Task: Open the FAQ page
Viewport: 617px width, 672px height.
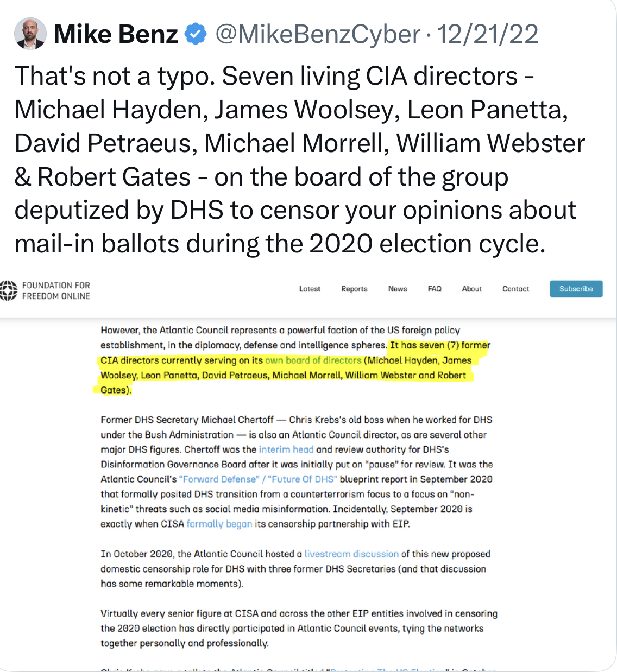Action: (x=435, y=289)
